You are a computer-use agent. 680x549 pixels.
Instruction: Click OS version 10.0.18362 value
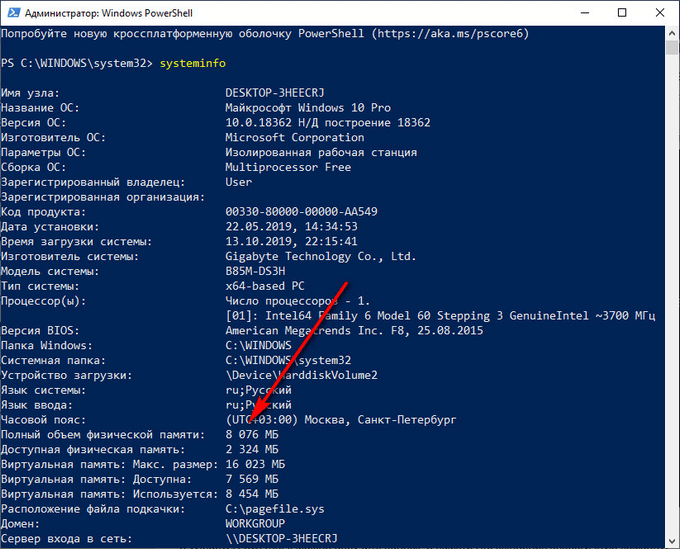[x=328, y=123]
